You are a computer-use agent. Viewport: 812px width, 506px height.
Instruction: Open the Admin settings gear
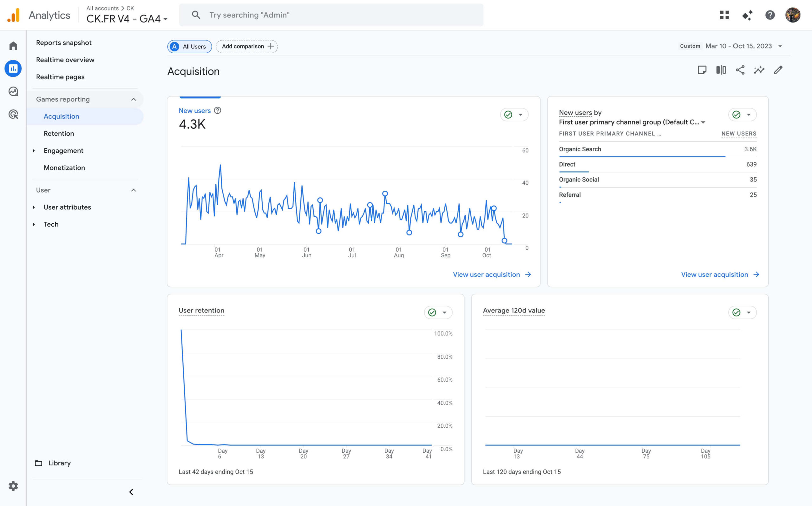click(13, 486)
